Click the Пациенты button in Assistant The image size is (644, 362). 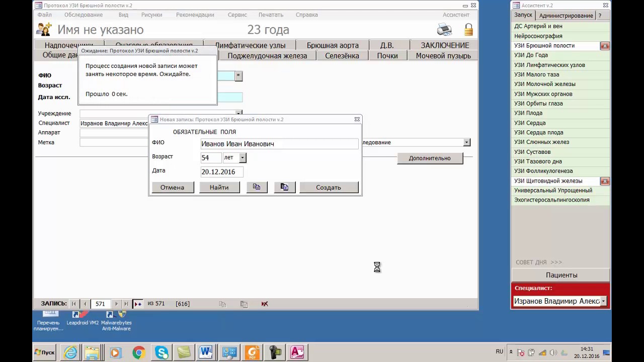click(x=561, y=275)
